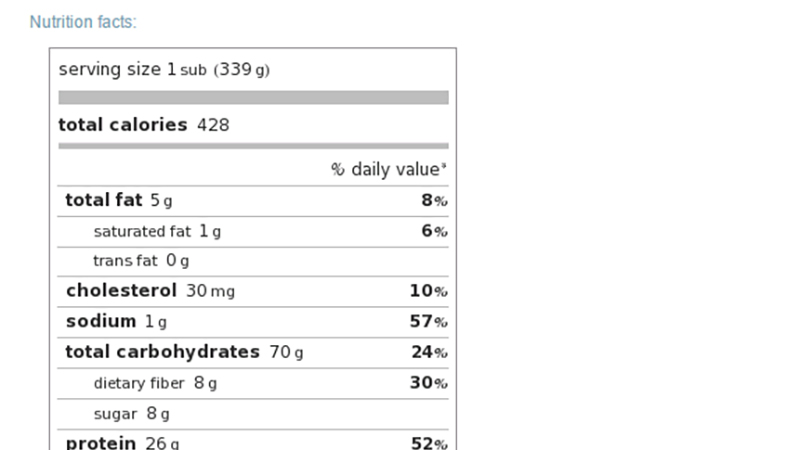Image resolution: width=800 pixels, height=450 pixels.
Task: Select the total carbohydrates 70 g row
Action: pyautogui.click(x=253, y=353)
